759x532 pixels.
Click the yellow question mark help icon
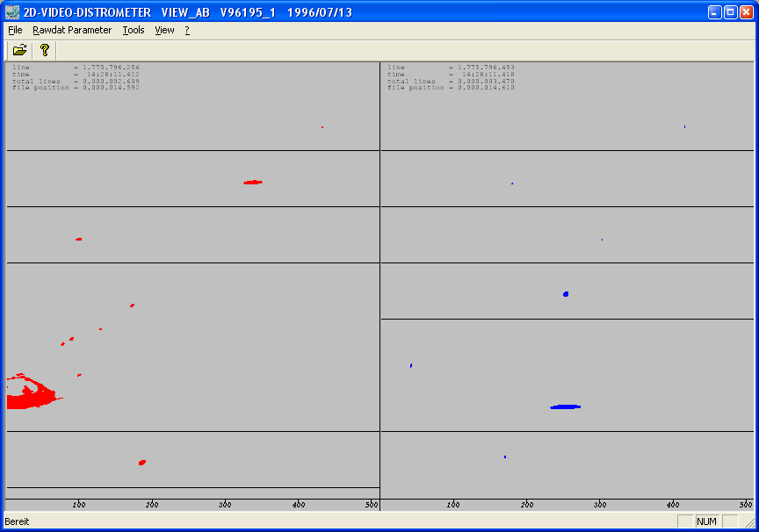tap(45, 50)
